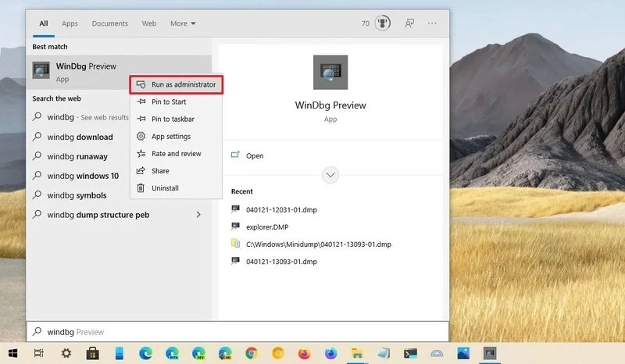
Task: Select Run as administrator from context menu
Action: point(176,84)
